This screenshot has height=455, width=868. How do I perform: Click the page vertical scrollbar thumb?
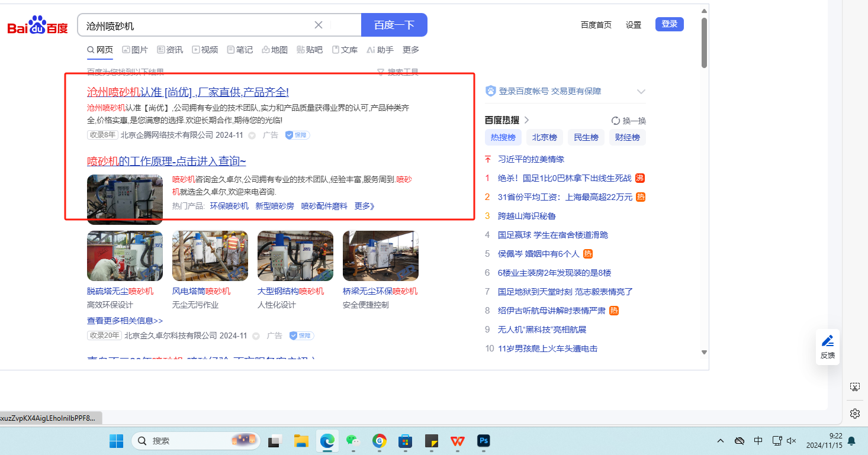(704, 43)
